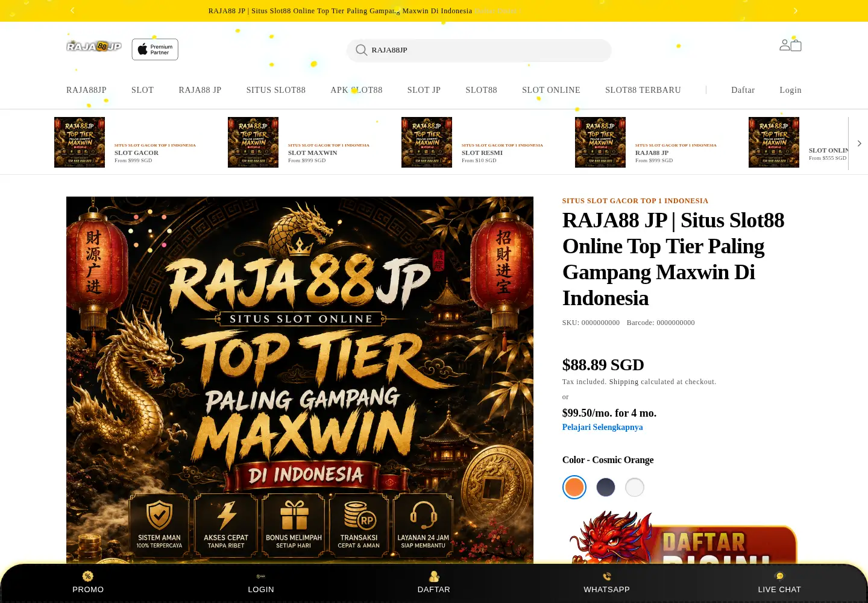868x603 pixels.
Task: Click the SLOT GACOR product title
Action: (x=136, y=153)
